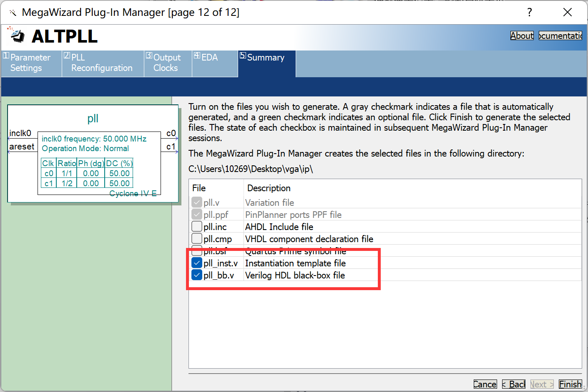Open the Parameter Settings tab

pos(31,63)
